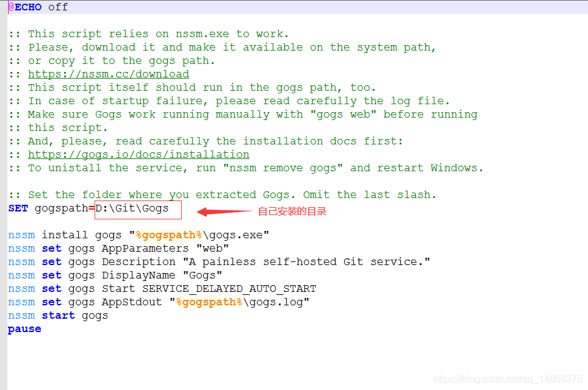Click the "nssm start gogs" line
The image size is (588, 390).
[57, 315]
